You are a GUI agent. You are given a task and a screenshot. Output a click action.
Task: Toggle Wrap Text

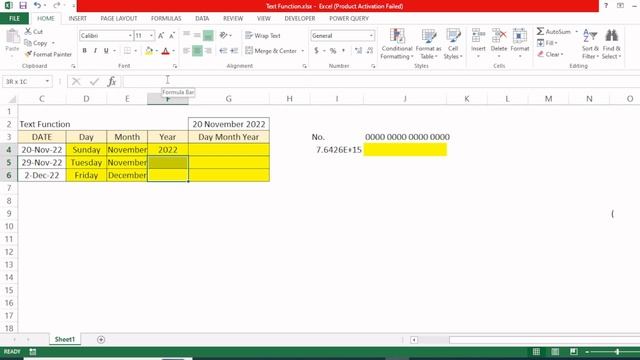(263, 36)
